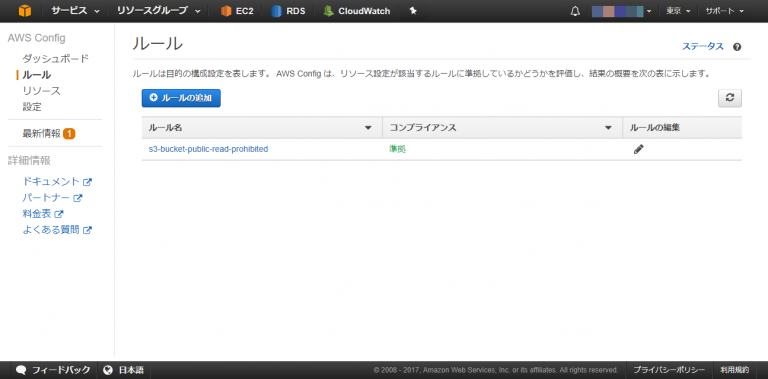Open the notifications bell icon

point(575,11)
